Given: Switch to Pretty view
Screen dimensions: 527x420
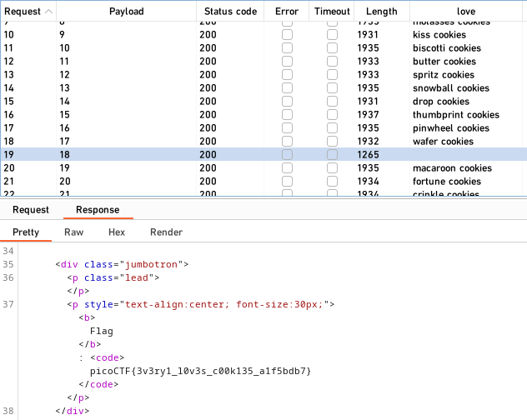Looking at the screenshot, I should pyautogui.click(x=26, y=232).
